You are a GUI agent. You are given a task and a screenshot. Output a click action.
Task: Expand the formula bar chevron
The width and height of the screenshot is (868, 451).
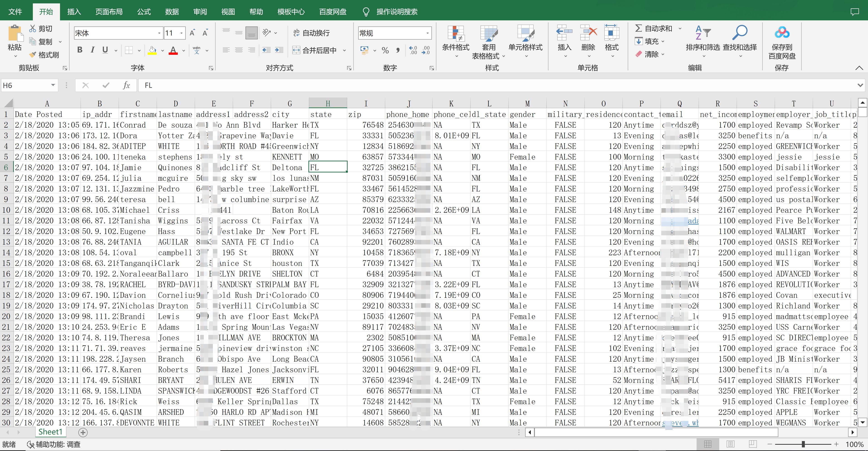[861, 86]
